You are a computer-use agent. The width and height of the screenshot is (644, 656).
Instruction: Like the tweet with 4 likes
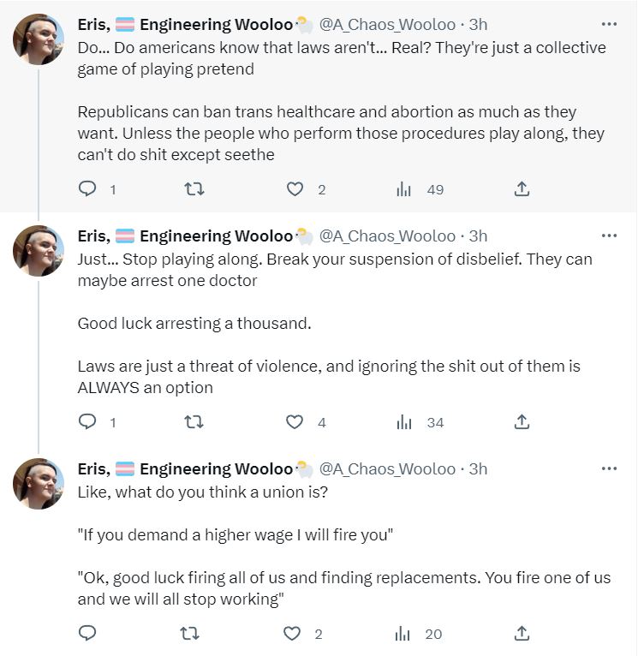point(295,421)
